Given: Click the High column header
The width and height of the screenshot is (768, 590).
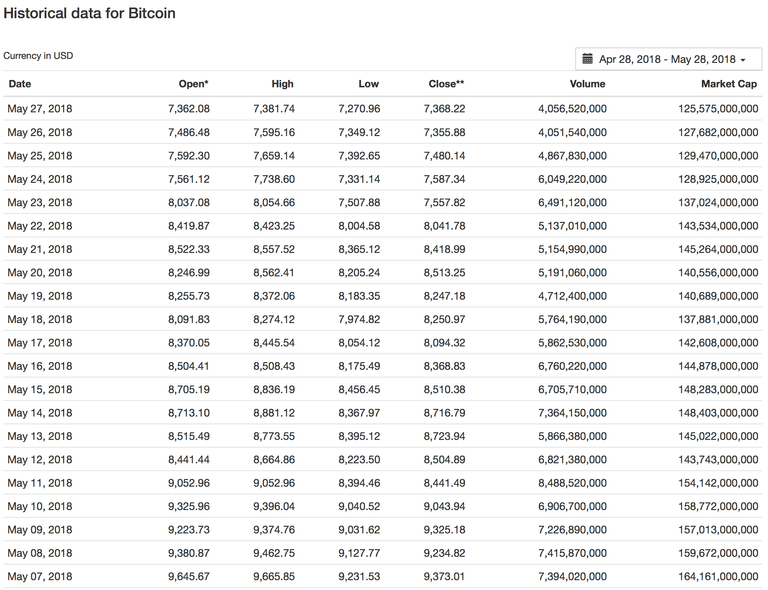Looking at the screenshot, I should tap(283, 84).
